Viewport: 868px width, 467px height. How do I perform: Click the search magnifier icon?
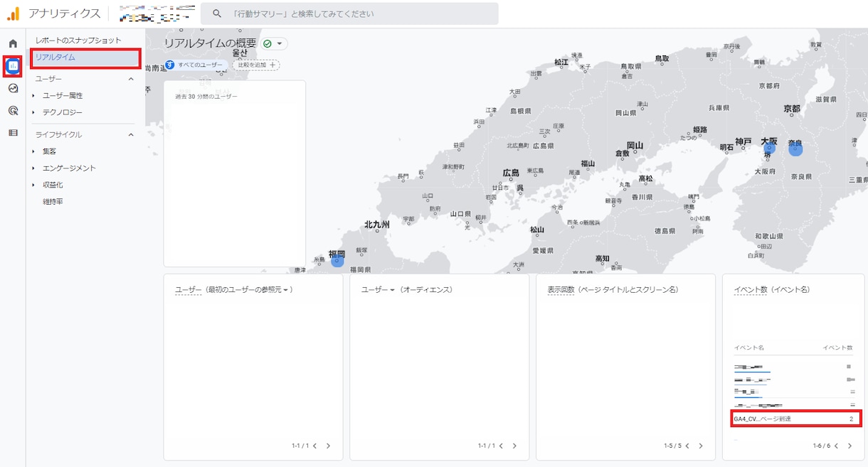tap(218, 14)
